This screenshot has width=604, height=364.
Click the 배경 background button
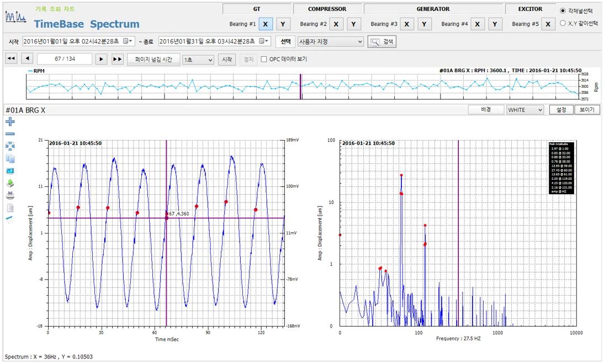coord(486,110)
